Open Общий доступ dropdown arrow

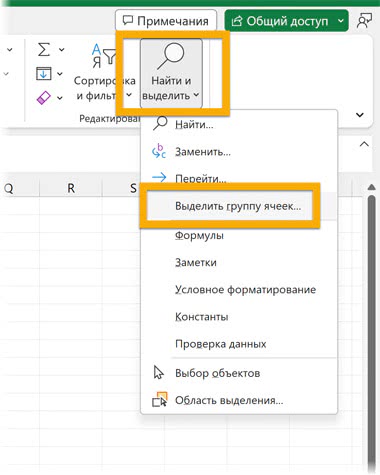click(340, 21)
